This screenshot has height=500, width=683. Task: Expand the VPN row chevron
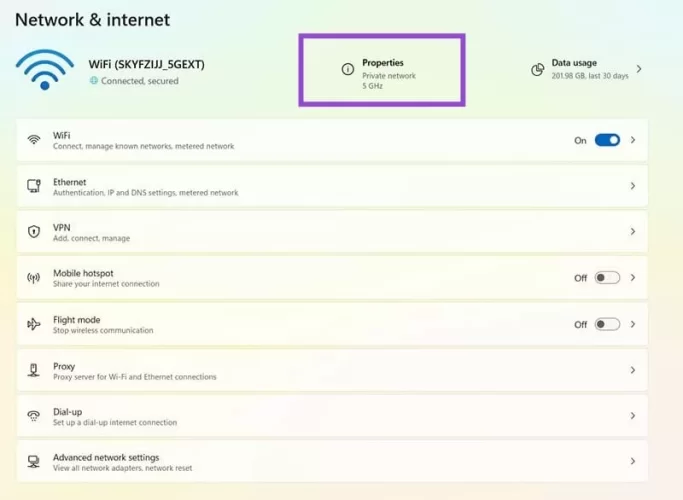633,232
